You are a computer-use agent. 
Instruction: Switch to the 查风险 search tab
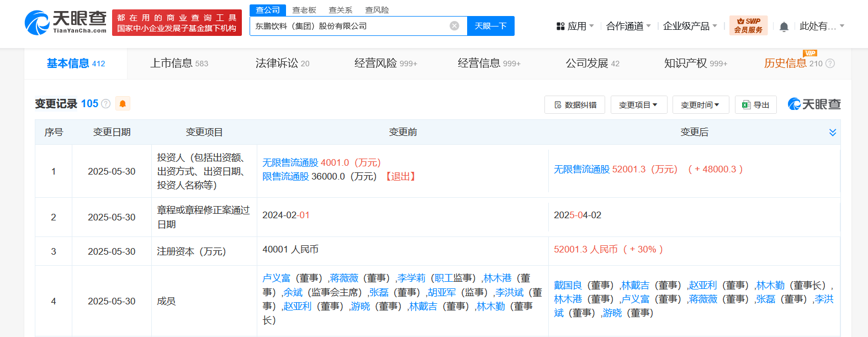click(x=377, y=10)
